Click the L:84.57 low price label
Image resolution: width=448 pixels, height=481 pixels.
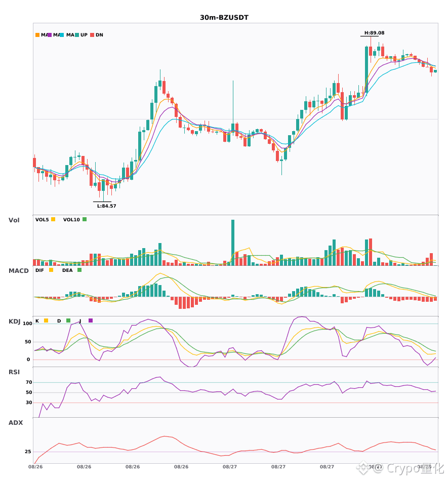point(106,206)
